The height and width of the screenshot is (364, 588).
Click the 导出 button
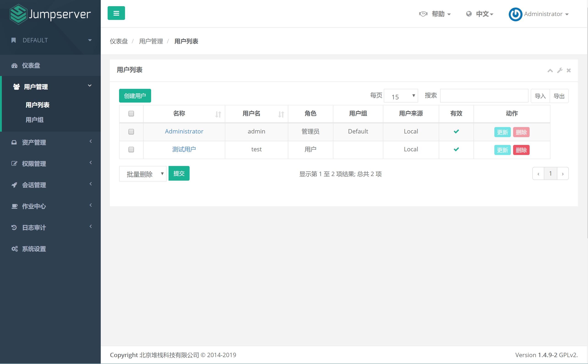point(559,96)
